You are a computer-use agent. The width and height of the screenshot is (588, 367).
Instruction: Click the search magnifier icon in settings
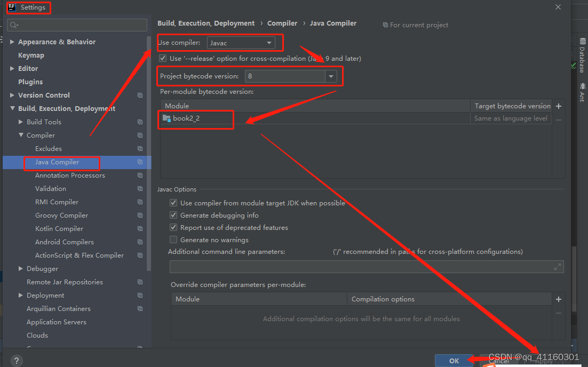pos(14,25)
